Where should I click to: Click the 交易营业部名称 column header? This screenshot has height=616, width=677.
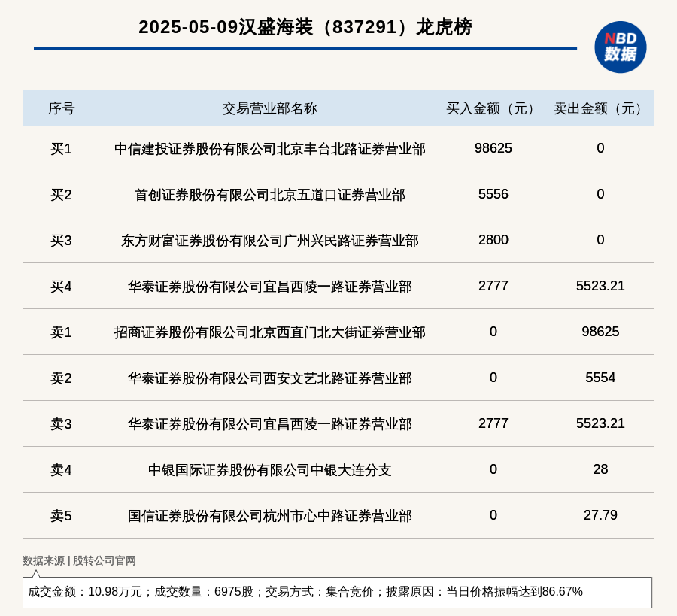tap(270, 108)
